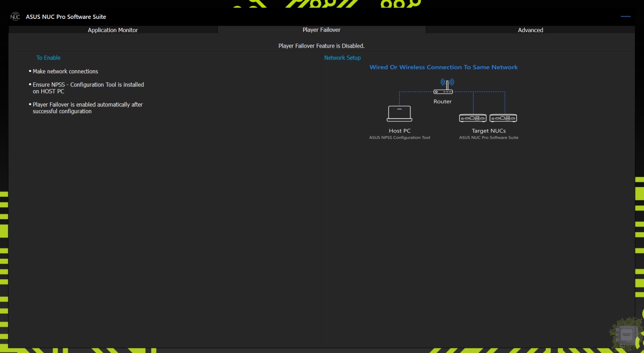The width and height of the screenshot is (644, 353).
Task: Click the chip icon at bottom-right corner
Action: [626, 334]
